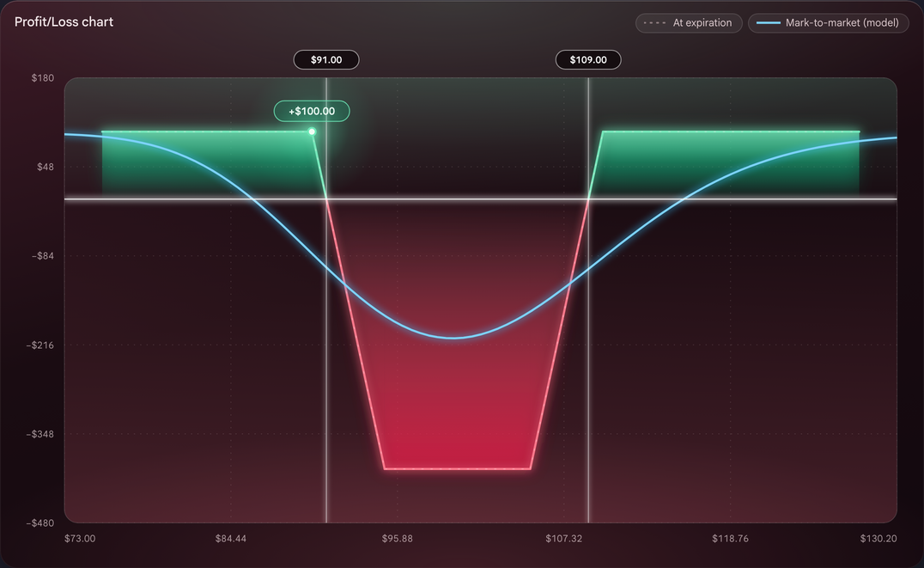Screen dimensions: 924x568
Task: Click the glowing max profit data point
Action: click(312, 131)
